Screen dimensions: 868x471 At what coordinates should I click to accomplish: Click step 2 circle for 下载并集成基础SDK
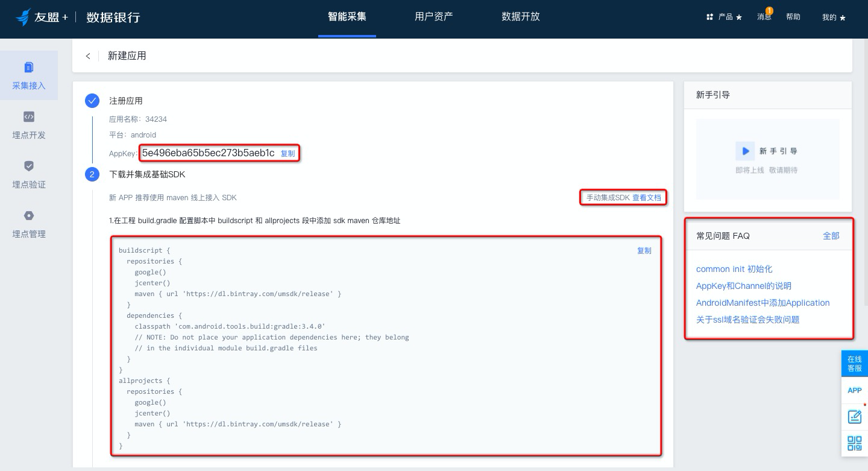coord(92,174)
